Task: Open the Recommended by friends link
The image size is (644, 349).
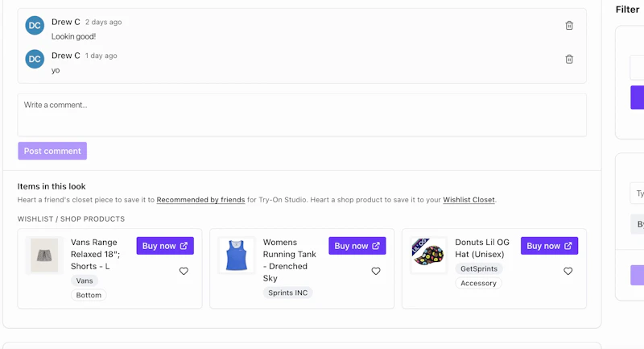Action: [200, 200]
